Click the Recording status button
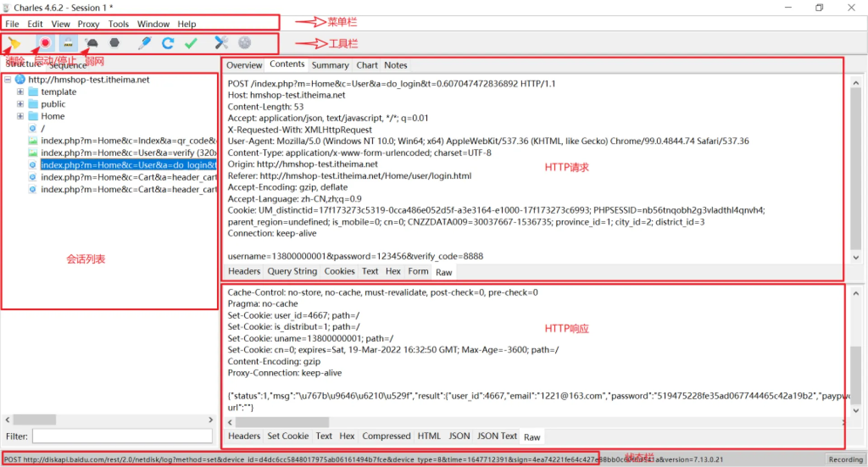The height and width of the screenshot is (467, 868). coord(845,459)
